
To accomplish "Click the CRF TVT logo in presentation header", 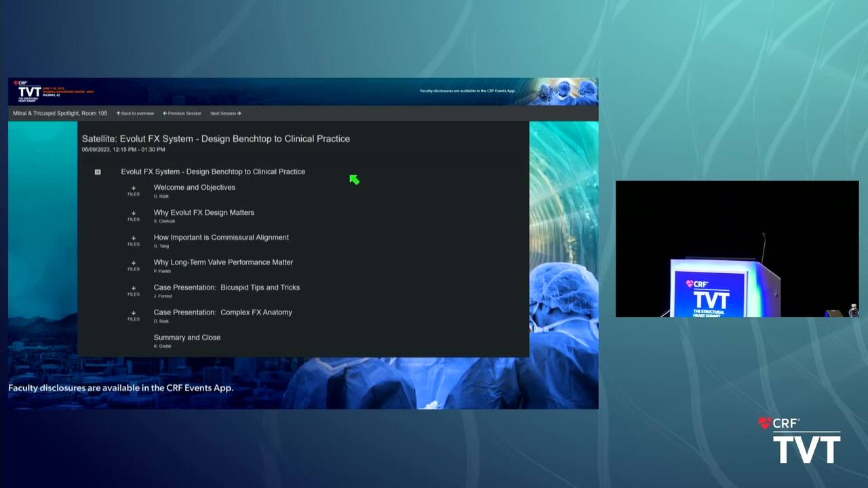I will (x=28, y=91).
